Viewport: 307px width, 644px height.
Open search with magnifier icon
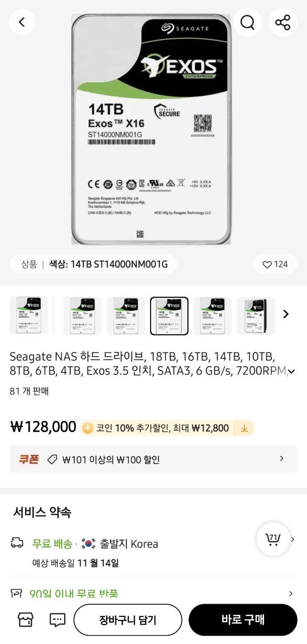click(247, 22)
